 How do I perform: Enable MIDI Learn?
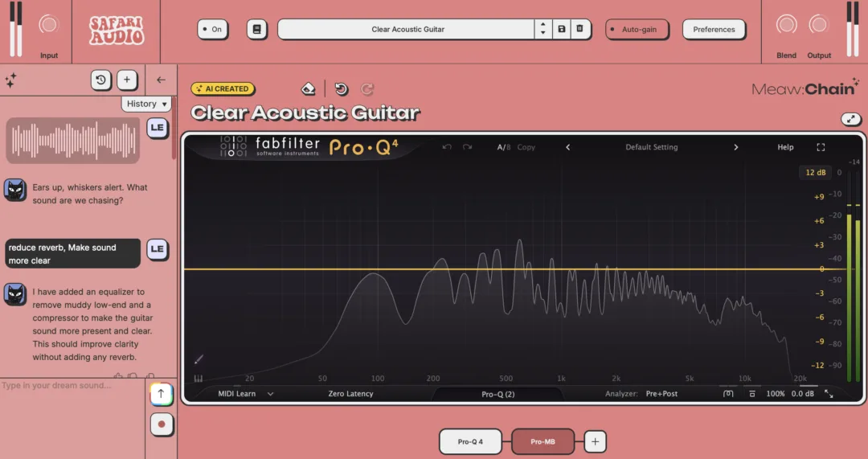pyautogui.click(x=237, y=394)
